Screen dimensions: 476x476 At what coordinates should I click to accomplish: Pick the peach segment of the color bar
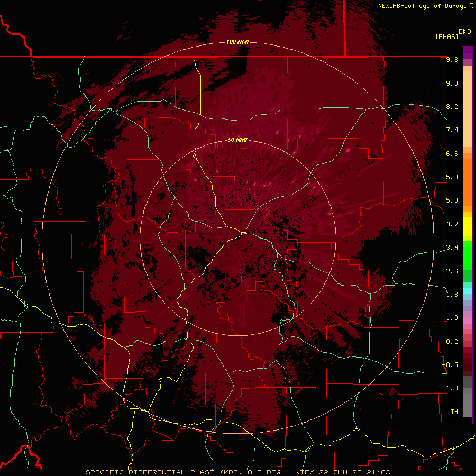(x=467, y=109)
